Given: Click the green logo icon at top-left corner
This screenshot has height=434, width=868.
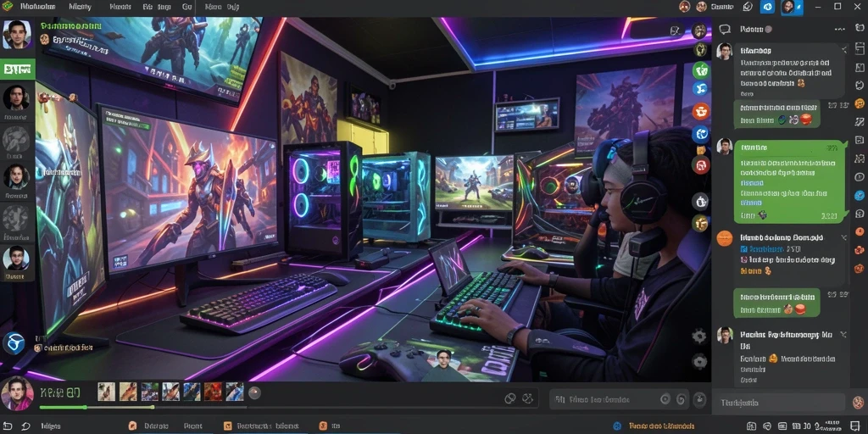Looking at the screenshot, I should tap(8, 7).
